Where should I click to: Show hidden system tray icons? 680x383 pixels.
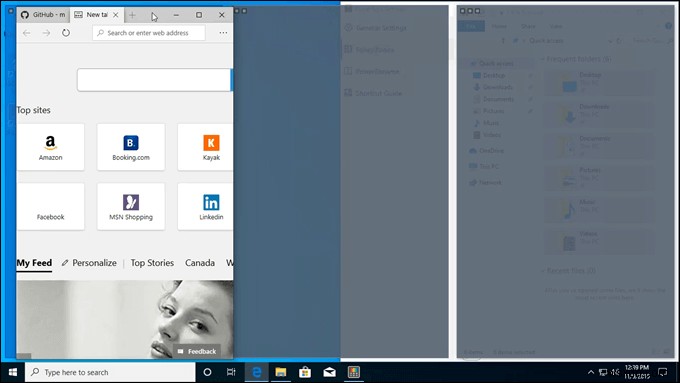[591, 372]
